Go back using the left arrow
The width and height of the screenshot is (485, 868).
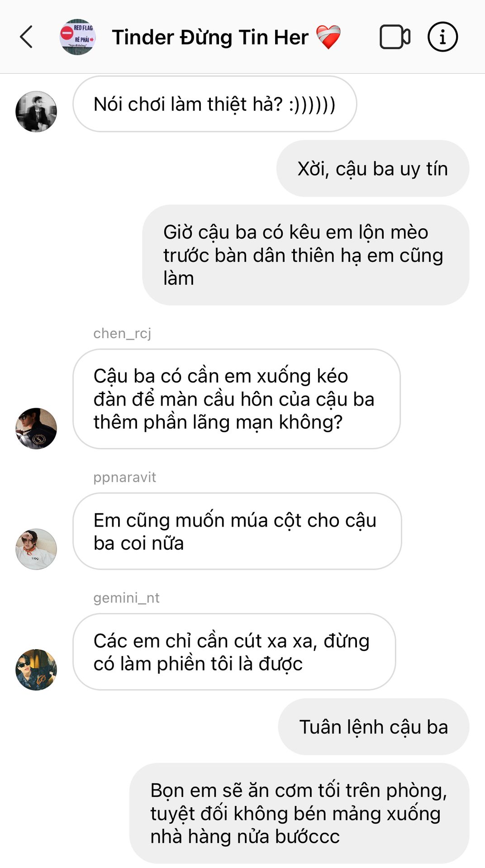pos(26,37)
